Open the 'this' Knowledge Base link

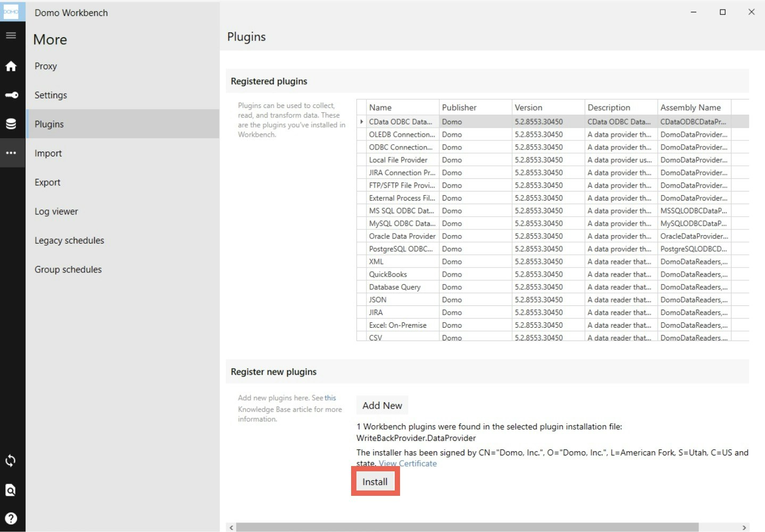(330, 398)
